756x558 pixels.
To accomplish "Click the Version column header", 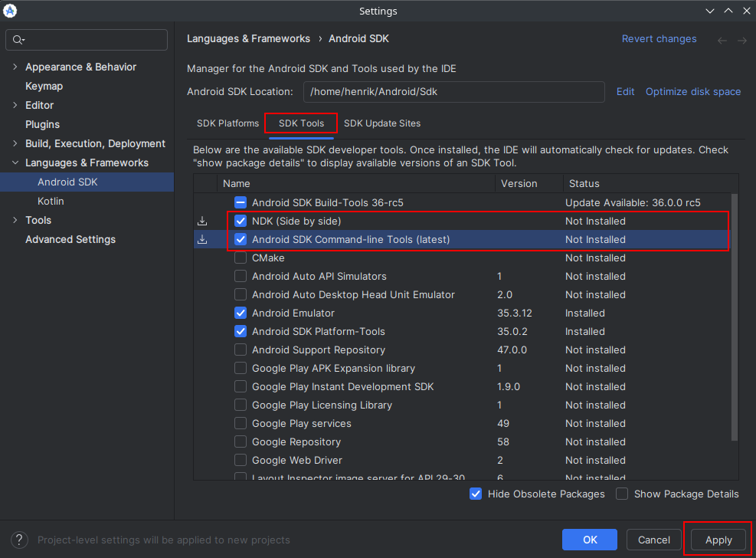I will [x=529, y=184].
